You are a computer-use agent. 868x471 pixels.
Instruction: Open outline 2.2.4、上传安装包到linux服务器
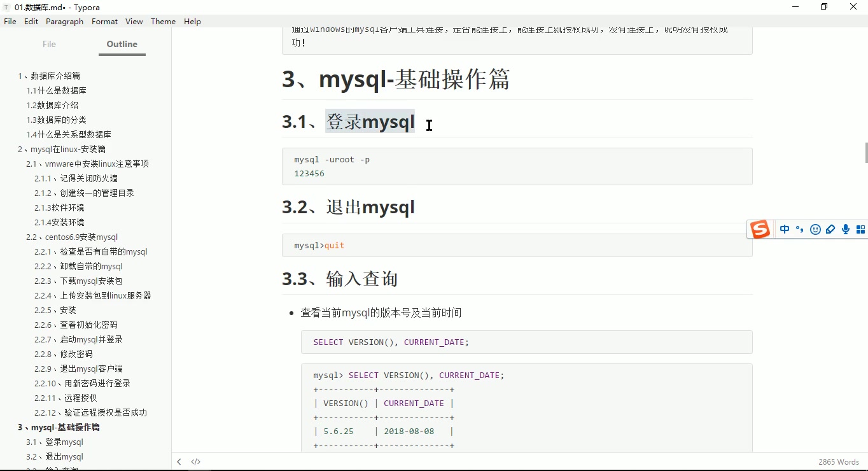tap(93, 295)
